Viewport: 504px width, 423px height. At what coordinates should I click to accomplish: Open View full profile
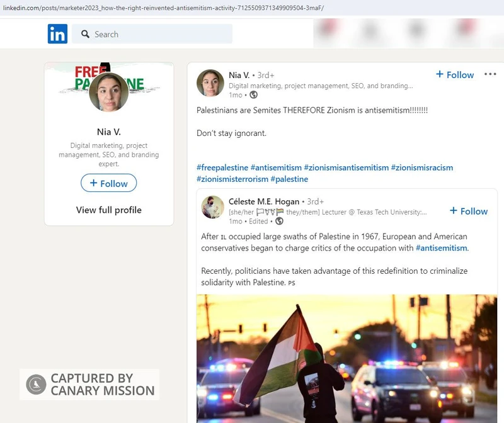108,210
